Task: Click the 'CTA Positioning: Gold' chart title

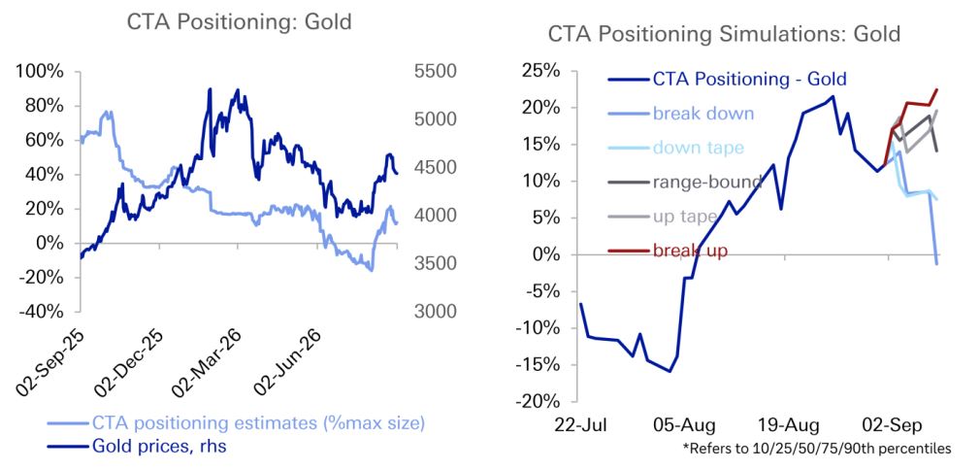Action: coord(240,22)
